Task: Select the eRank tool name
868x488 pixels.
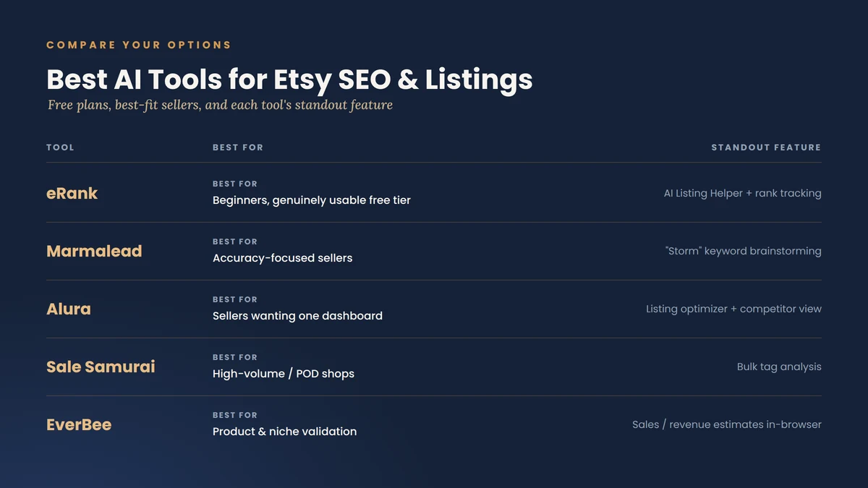Action: pyautogui.click(x=72, y=194)
